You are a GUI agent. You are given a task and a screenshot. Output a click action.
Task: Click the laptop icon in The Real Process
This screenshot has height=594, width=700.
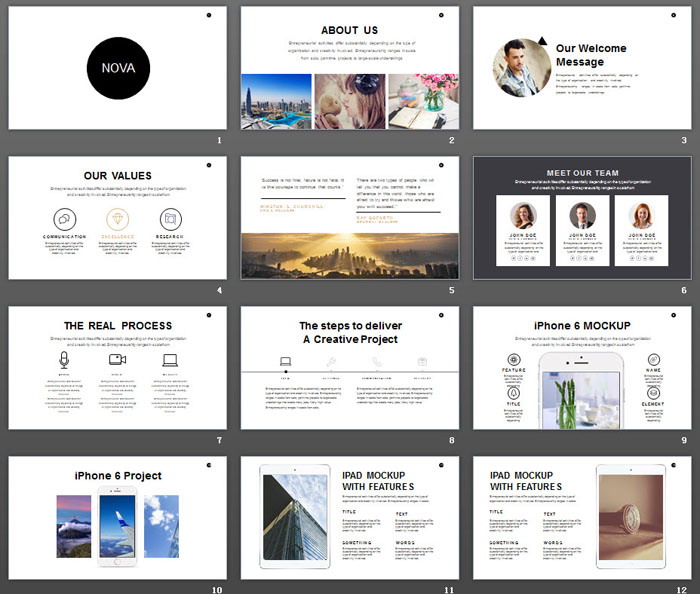[170, 360]
